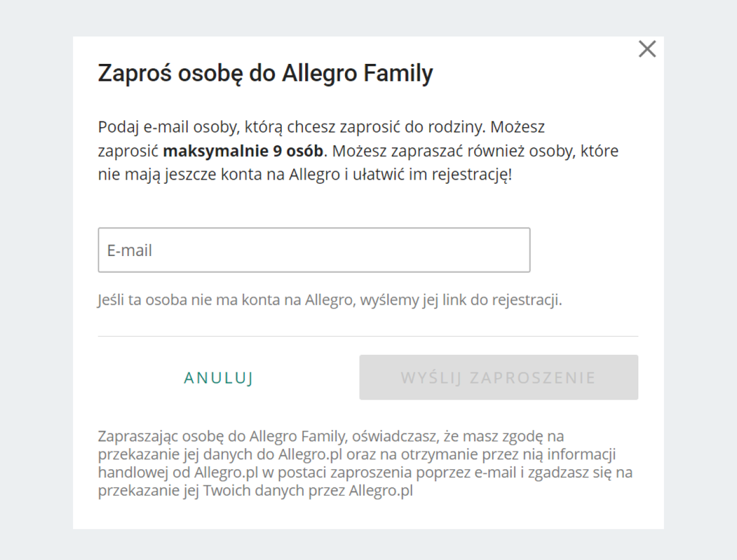
Task: Click the WYŚLIJ ZAPROSZENIE button
Action: point(498,377)
